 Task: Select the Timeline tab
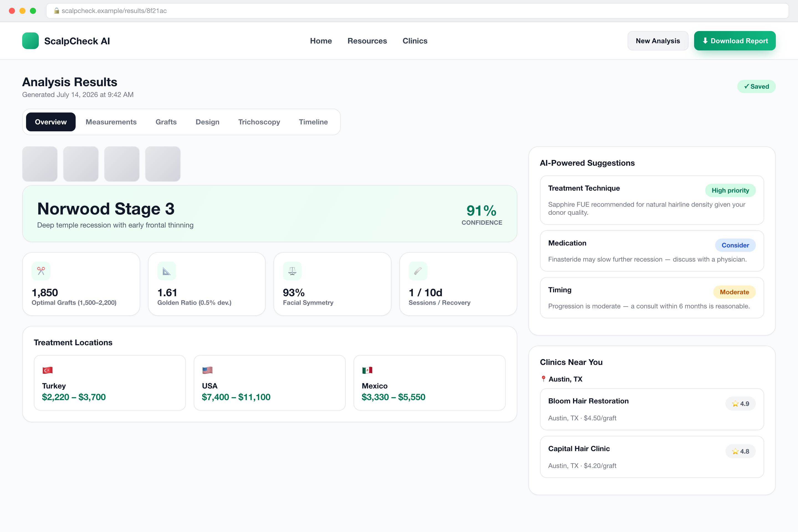click(313, 122)
